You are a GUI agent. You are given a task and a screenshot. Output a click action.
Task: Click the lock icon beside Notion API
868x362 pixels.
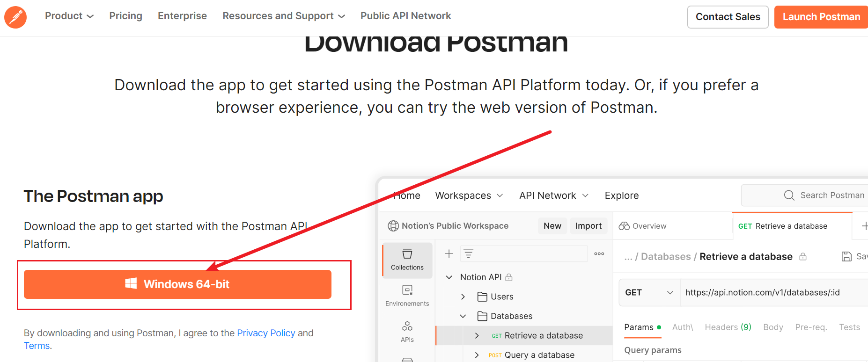(x=509, y=277)
